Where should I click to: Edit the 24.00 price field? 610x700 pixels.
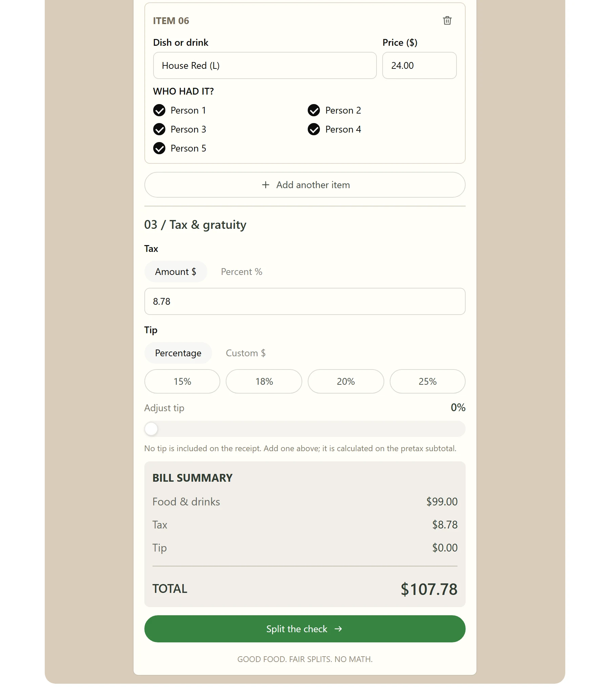point(420,65)
